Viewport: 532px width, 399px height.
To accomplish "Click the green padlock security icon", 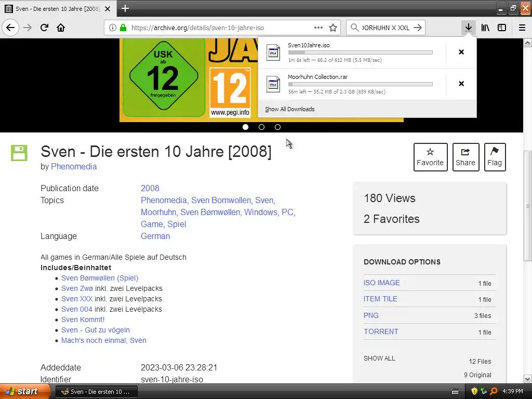I will coord(123,28).
